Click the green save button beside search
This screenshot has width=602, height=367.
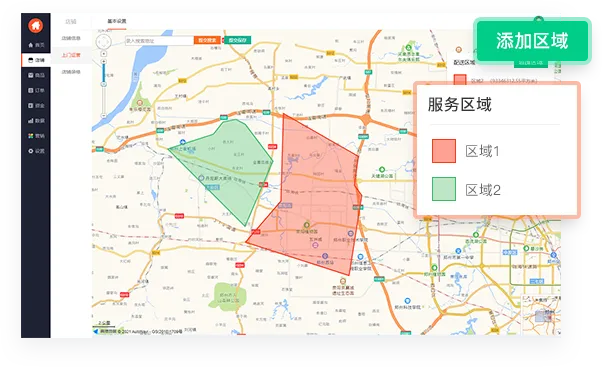pos(237,40)
